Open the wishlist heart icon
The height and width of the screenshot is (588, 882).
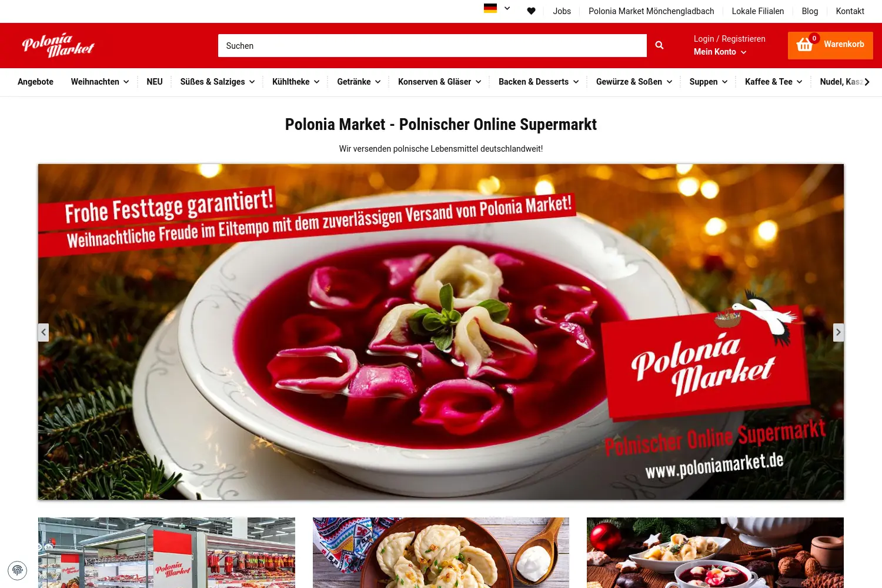click(531, 11)
